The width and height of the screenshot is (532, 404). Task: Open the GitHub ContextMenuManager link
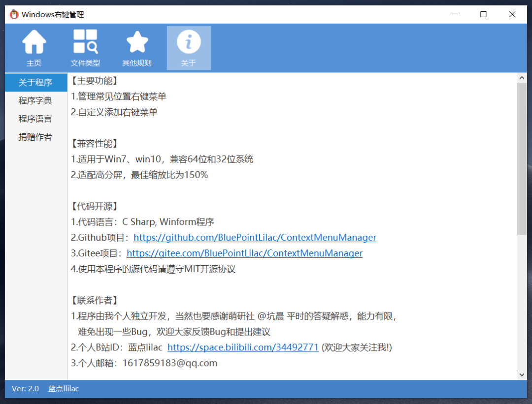coord(255,238)
